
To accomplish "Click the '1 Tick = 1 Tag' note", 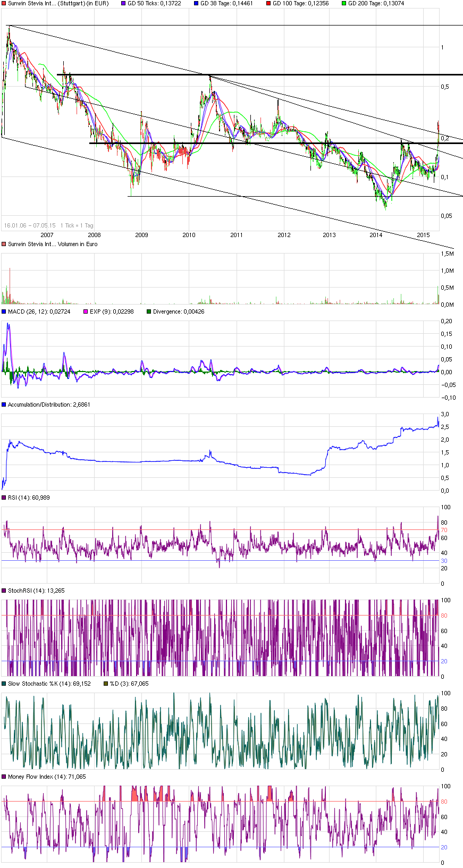I will pyautogui.click(x=77, y=225).
